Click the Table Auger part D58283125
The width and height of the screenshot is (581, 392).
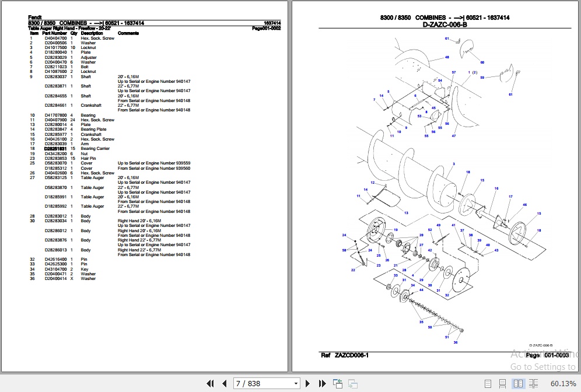pyautogui.click(x=55, y=178)
